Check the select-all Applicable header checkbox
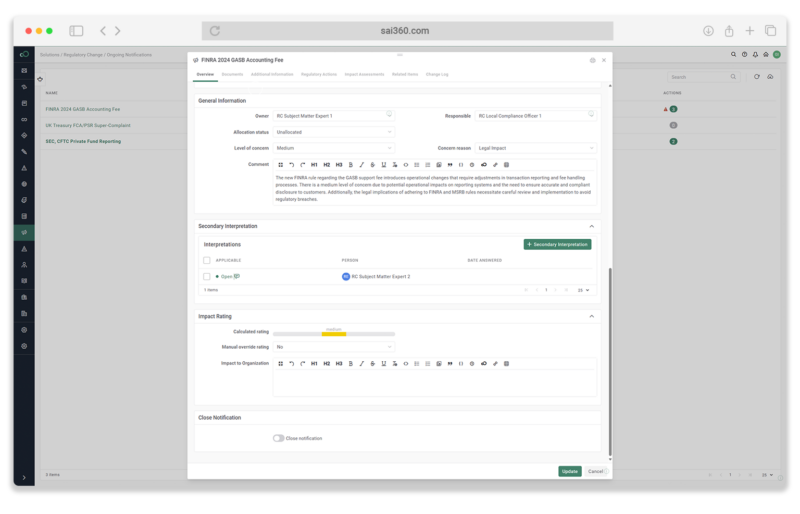This screenshot has height=514, width=800. [207, 260]
